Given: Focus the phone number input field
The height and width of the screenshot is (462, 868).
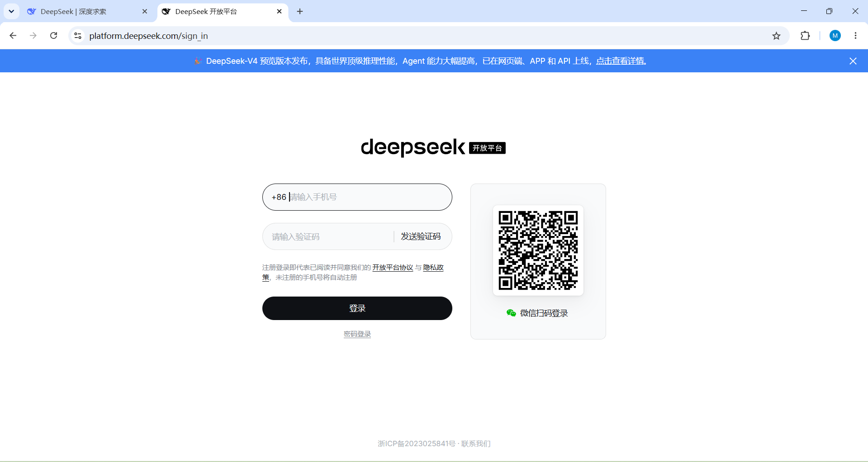Looking at the screenshot, I should [357, 197].
